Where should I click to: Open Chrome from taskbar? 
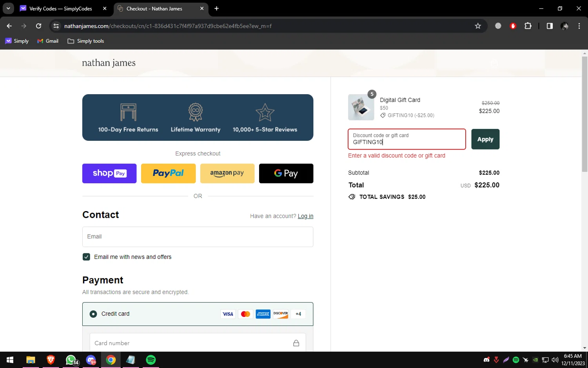tap(111, 360)
